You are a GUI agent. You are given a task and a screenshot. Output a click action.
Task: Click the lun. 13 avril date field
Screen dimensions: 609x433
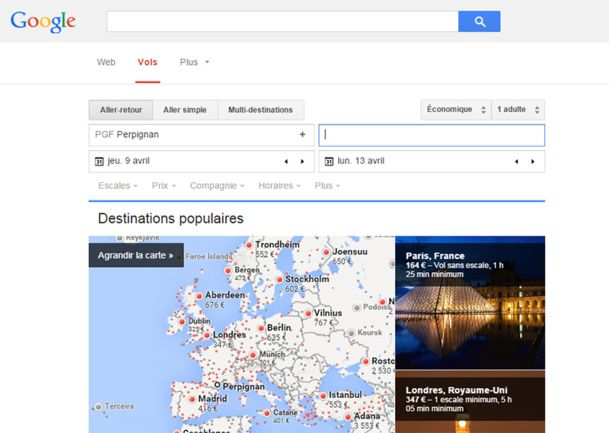pyautogui.click(x=432, y=161)
